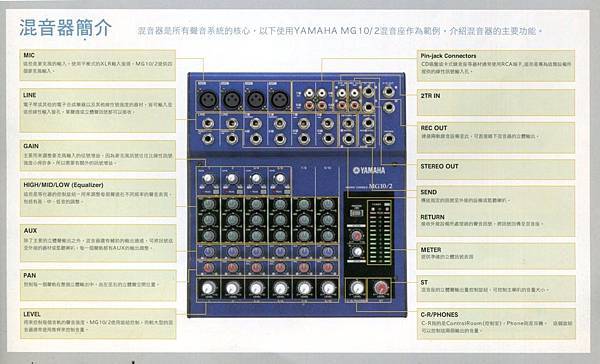Viewport: 600px width, 364px height.
Task: Click the RETURN heading
Action: pos(432,217)
